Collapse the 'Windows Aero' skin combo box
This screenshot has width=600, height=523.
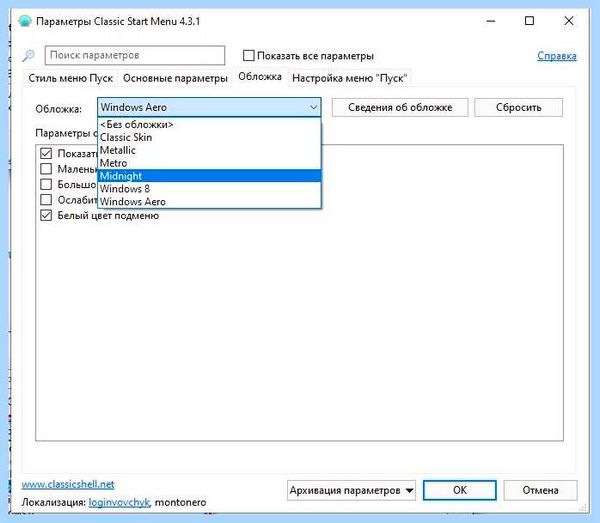click(x=209, y=107)
